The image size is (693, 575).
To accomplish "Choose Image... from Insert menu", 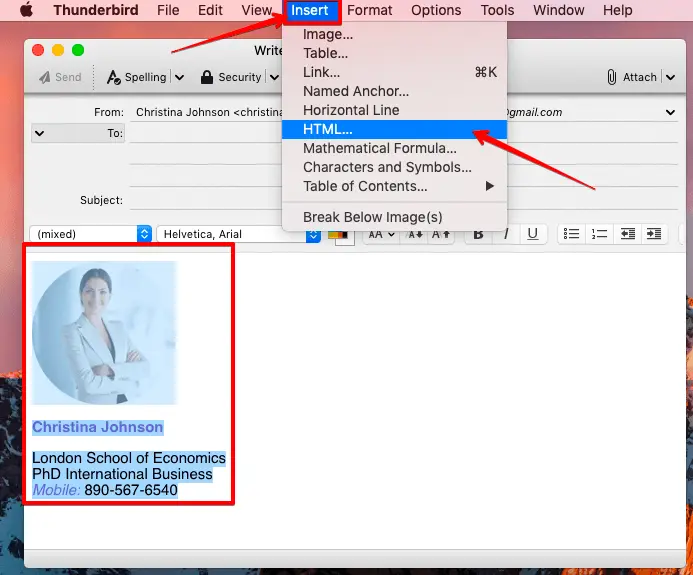I will 394,34.
